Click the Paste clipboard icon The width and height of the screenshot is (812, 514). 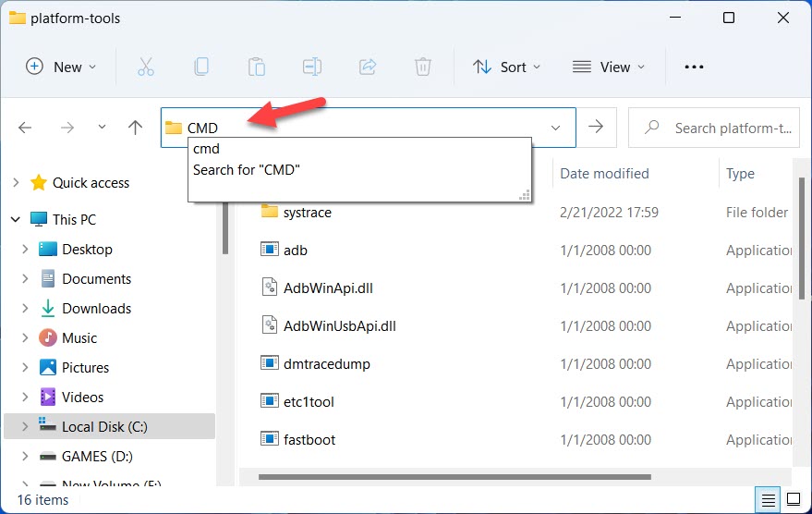[x=256, y=67]
